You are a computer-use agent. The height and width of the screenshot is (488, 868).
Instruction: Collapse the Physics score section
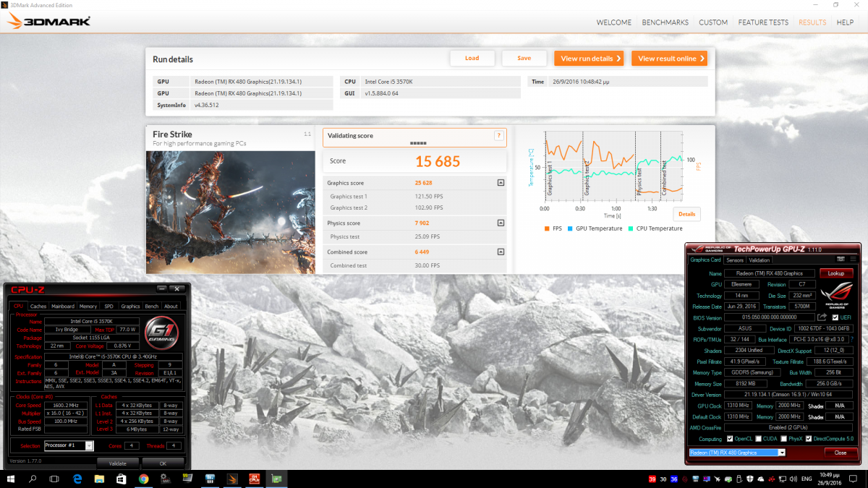point(501,223)
